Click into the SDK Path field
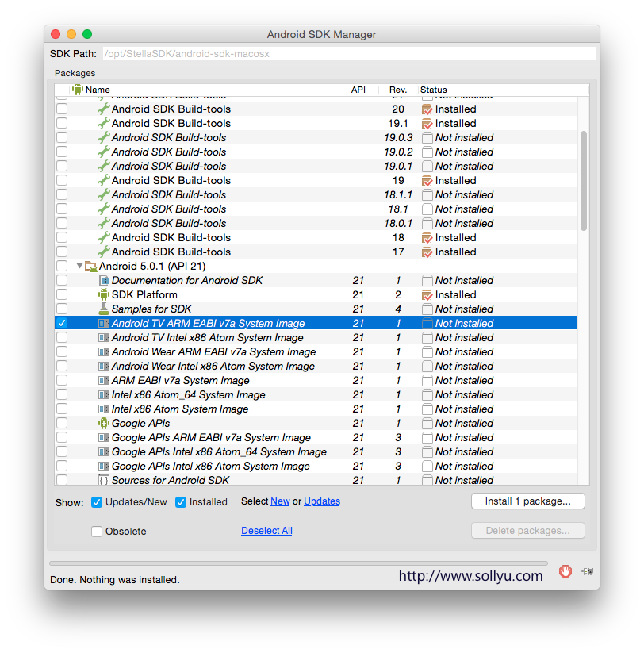The height and width of the screenshot is (653, 644). point(349,53)
